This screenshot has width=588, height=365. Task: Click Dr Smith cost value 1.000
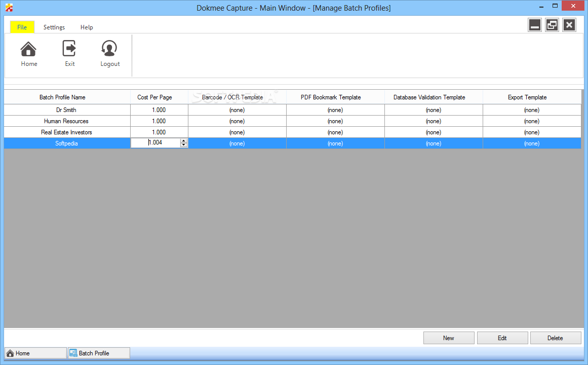tap(160, 110)
